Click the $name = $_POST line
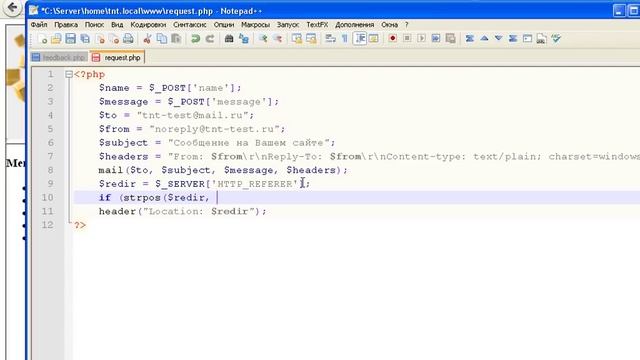640x360 pixels. coord(170,88)
